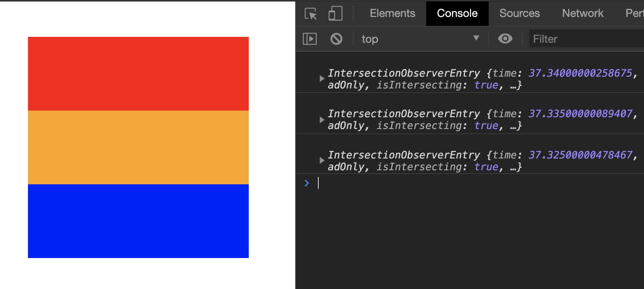Open the partially visible Performance tab
The width and height of the screenshot is (644, 289).
point(634,14)
